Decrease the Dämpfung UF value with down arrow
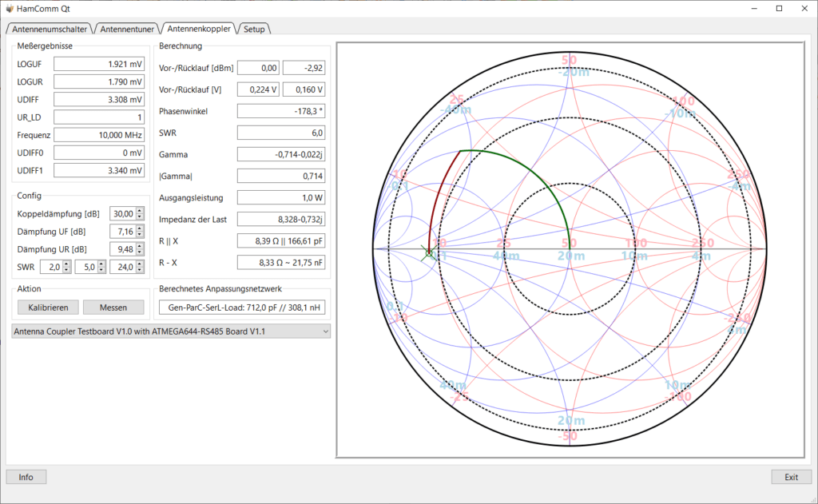 point(140,234)
